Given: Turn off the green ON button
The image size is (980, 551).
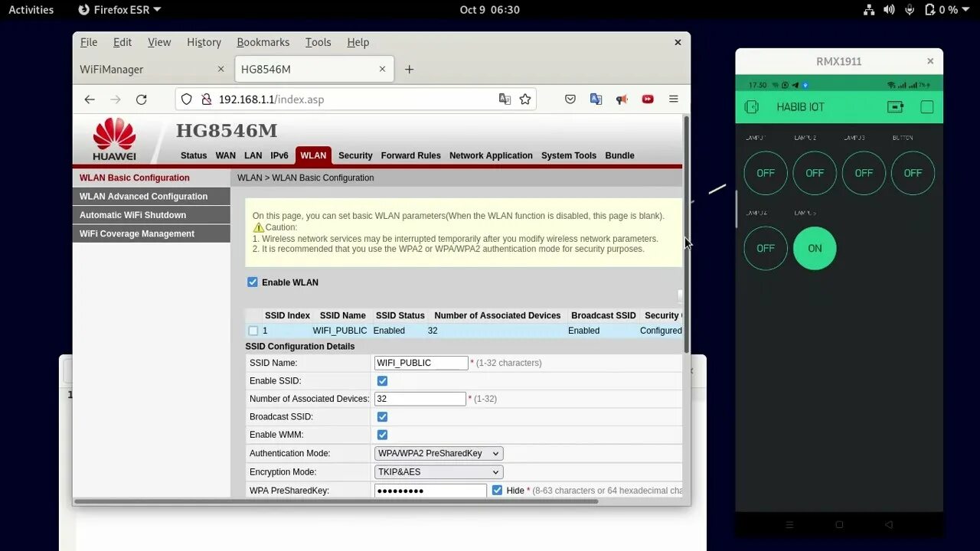Looking at the screenshot, I should click(x=815, y=248).
